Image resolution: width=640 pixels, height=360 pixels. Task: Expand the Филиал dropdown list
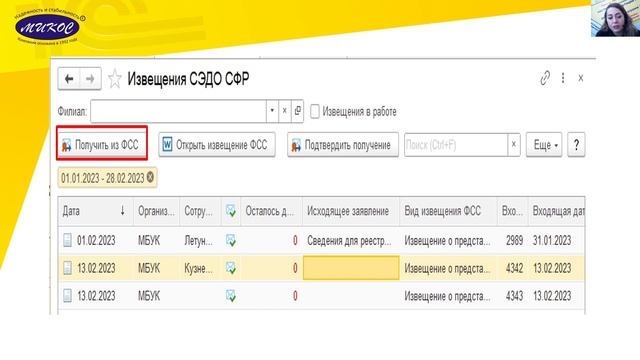[x=272, y=111]
